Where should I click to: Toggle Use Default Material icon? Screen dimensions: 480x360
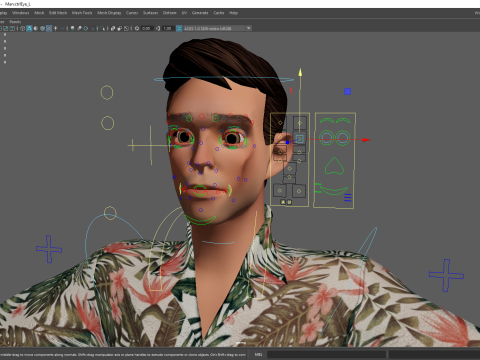pos(36,28)
